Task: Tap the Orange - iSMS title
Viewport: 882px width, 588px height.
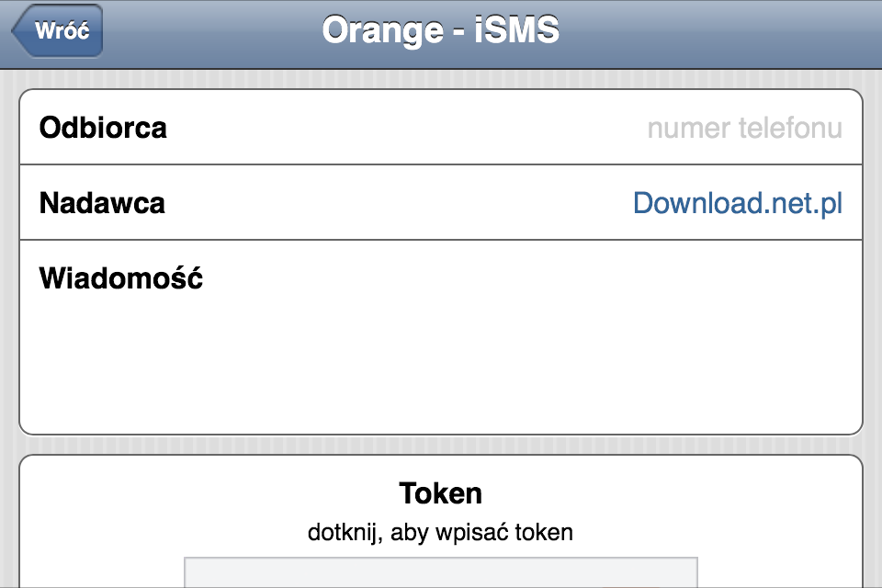Action: pos(441,29)
